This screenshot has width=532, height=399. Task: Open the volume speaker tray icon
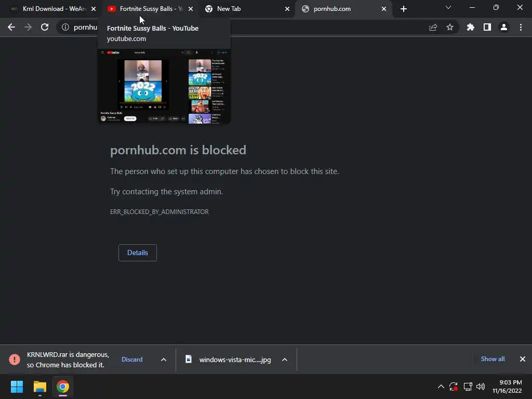point(481,387)
